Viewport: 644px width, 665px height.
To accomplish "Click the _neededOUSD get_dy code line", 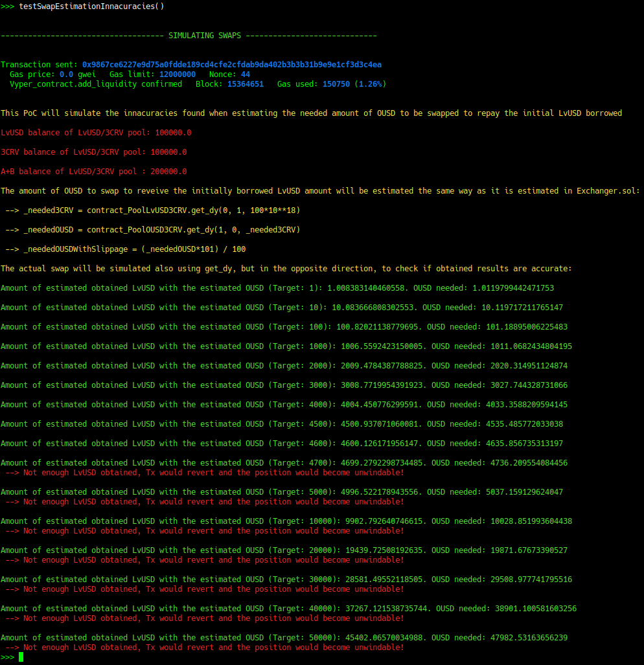I will point(153,230).
